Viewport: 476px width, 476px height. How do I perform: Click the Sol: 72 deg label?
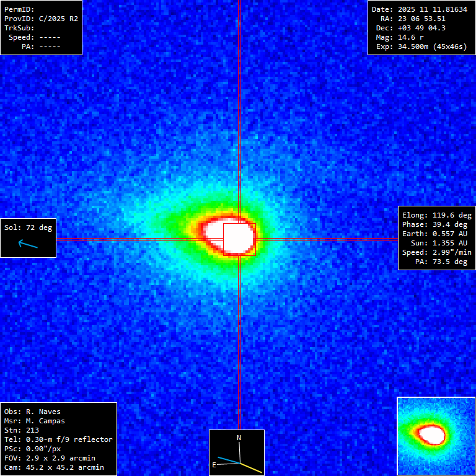29,227
